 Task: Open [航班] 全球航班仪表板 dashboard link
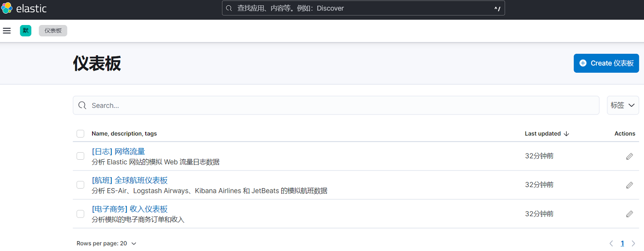point(130,181)
